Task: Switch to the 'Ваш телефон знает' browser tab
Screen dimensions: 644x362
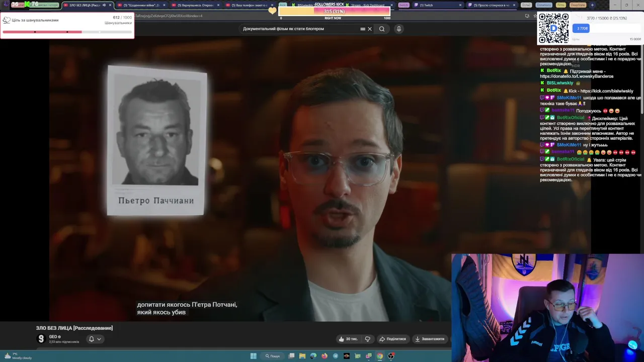Action: tap(249, 5)
